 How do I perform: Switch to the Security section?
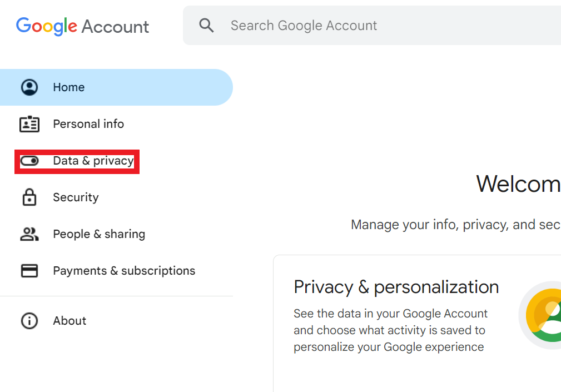(x=76, y=197)
